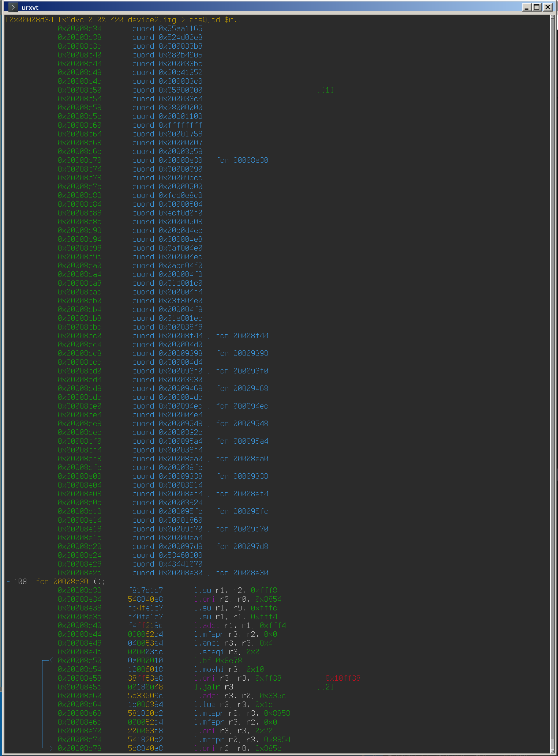Click "device2.img]>" in the prompt
558x756 pixels.
tap(157, 20)
